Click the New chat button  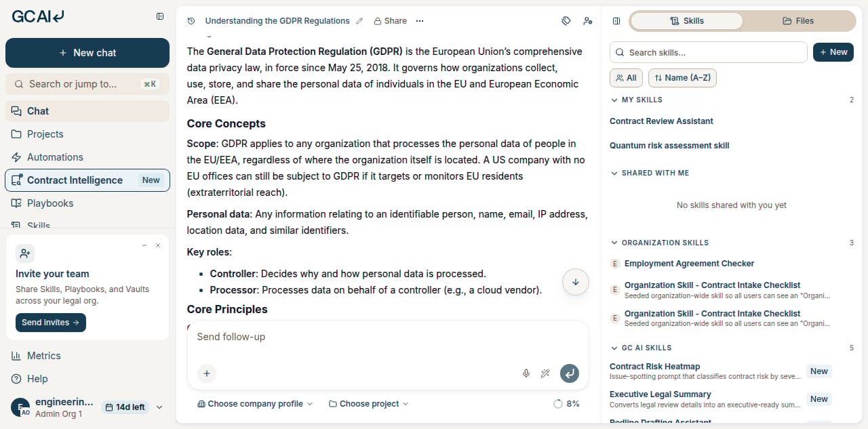click(x=87, y=53)
